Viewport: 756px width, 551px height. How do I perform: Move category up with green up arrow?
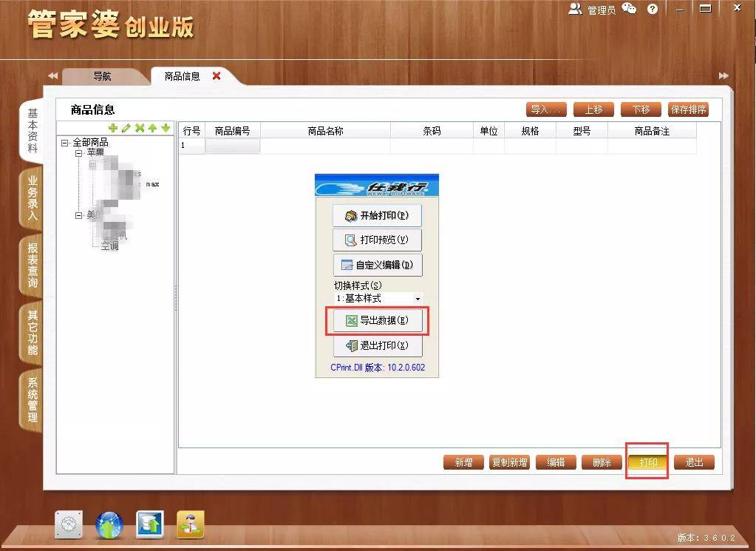(152, 128)
